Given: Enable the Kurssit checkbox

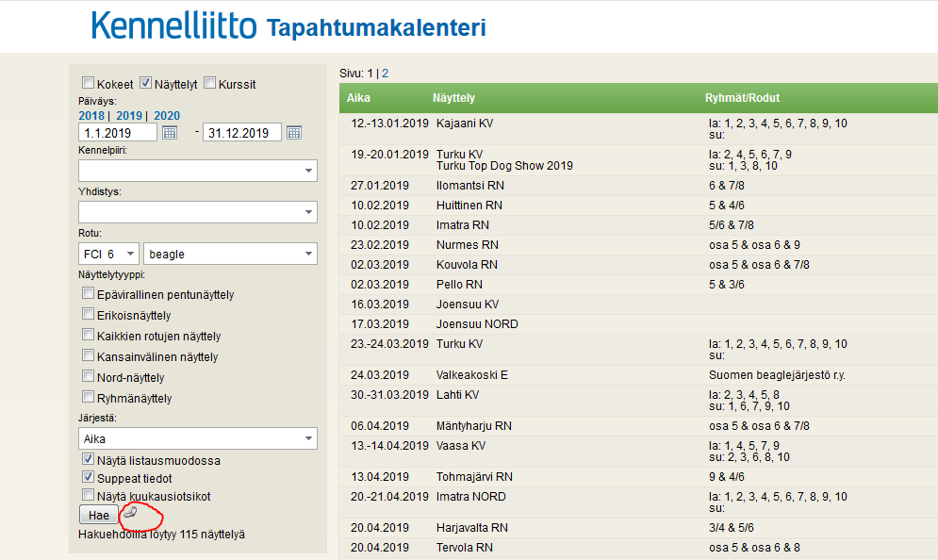Looking at the screenshot, I should click(209, 83).
